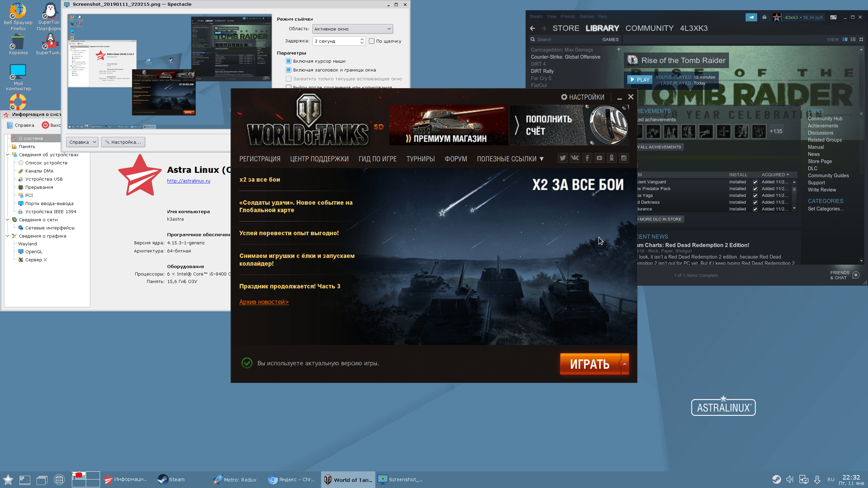Screen dimensions: 868x488
Task: Collapse the 'Сведения о графике' tree node
Action: (x=7, y=236)
